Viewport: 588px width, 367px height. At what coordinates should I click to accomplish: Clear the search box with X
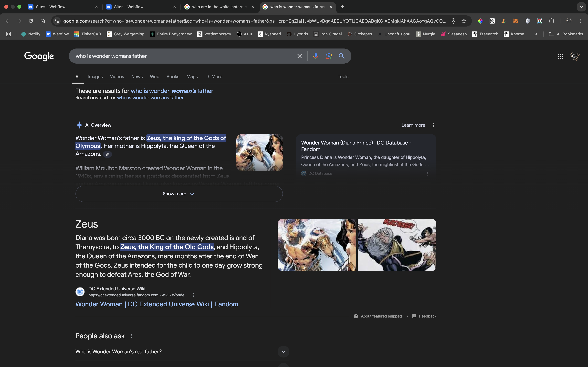[299, 56]
